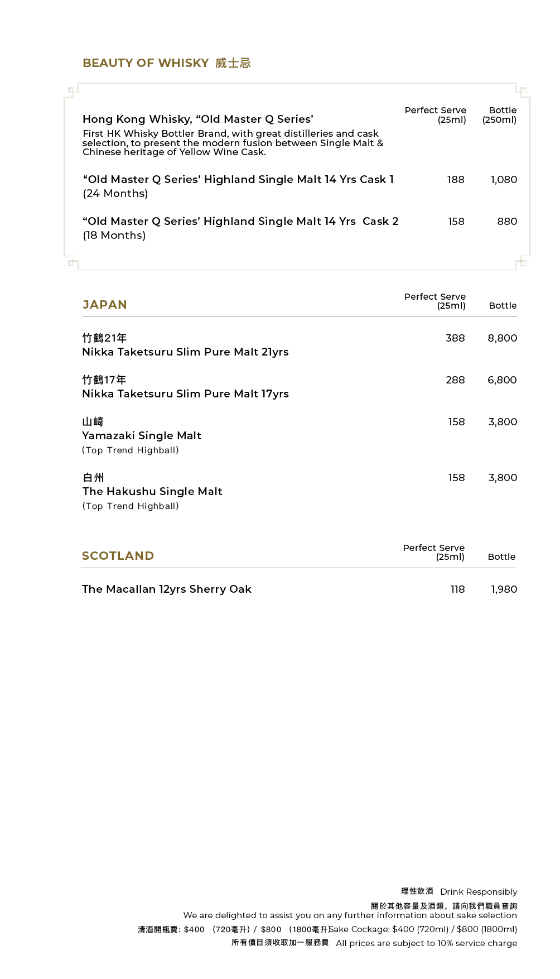The width and height of the screenshot is (560, 979).
Task: Click the Yamazaki Single Malt item
Action: [142, 436]
